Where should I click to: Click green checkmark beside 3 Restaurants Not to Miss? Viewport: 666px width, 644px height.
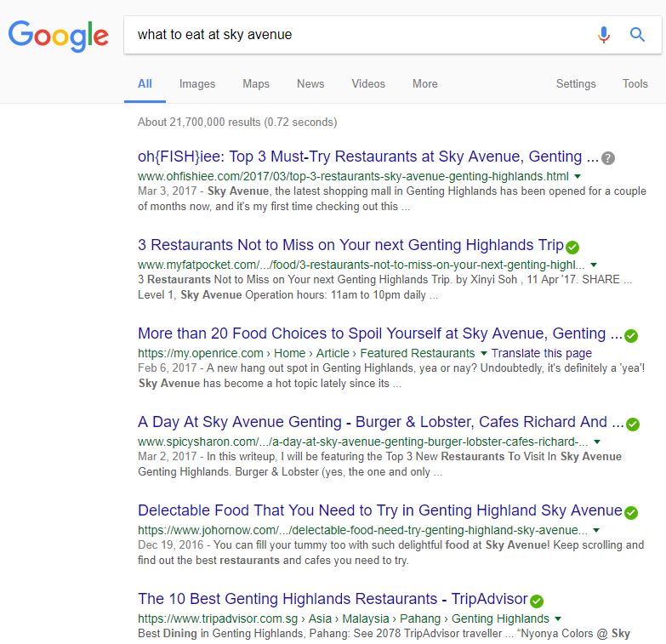pyautogui.click(x=572, y=247)
